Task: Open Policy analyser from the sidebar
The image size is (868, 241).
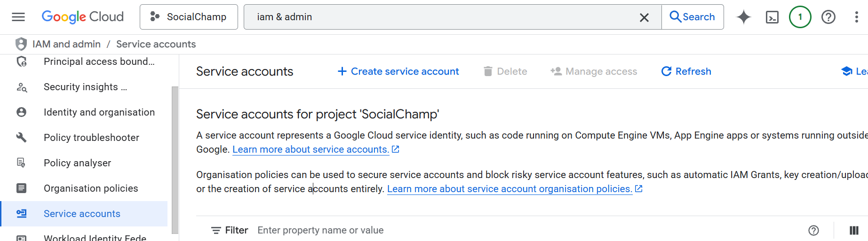Action: point(77,163)
